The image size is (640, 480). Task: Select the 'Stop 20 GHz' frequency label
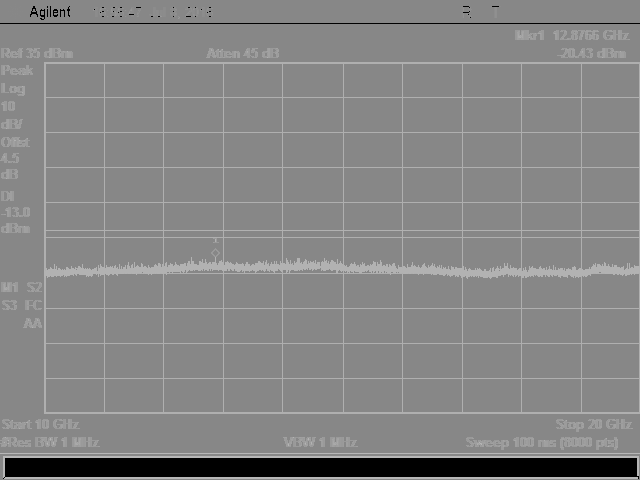[x=594, y=424]
